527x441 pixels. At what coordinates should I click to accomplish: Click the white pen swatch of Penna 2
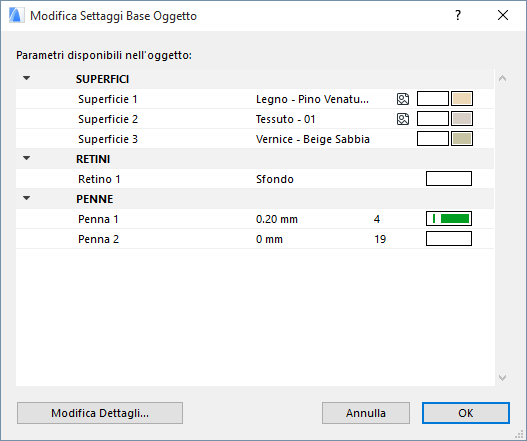(449, 239)
